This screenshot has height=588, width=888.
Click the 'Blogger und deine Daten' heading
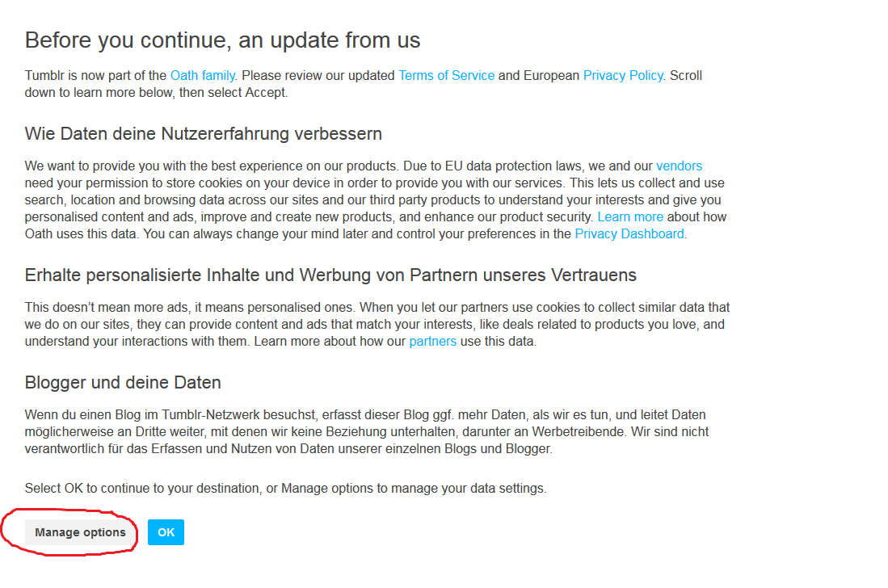(123, 383)
